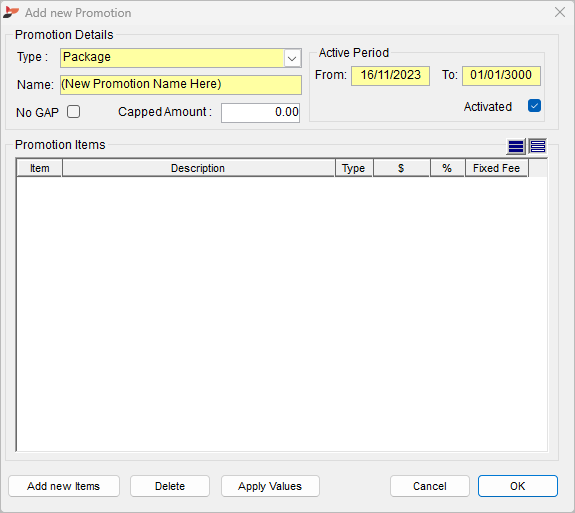Sort by the Item column header

pyautogui.click(x=39, y=168)
